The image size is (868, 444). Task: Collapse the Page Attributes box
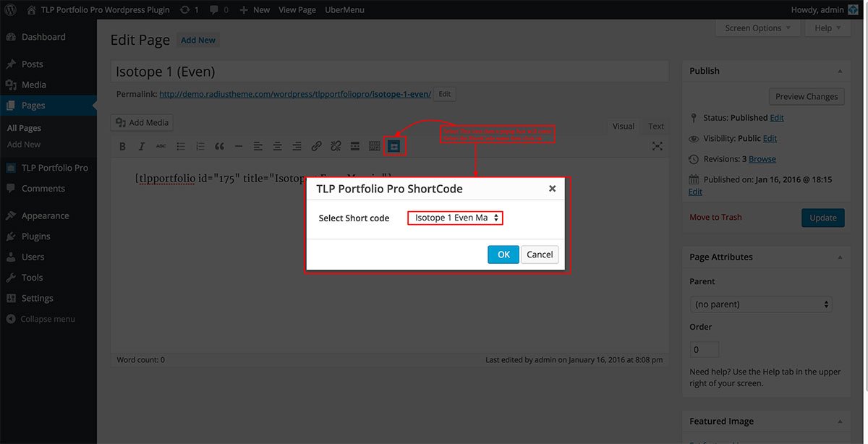pos(840,257)
